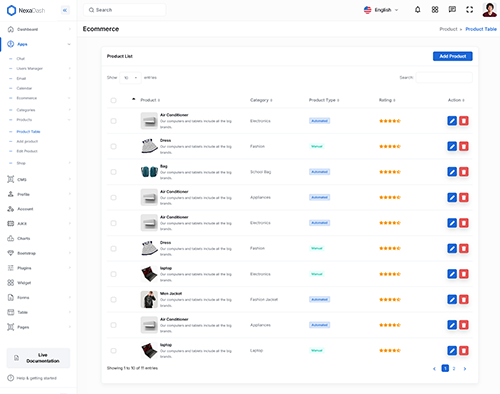Viewport: 500px width, 394px height.
Task: Go to page 2 of the table
Action: [x=454, y=368]
